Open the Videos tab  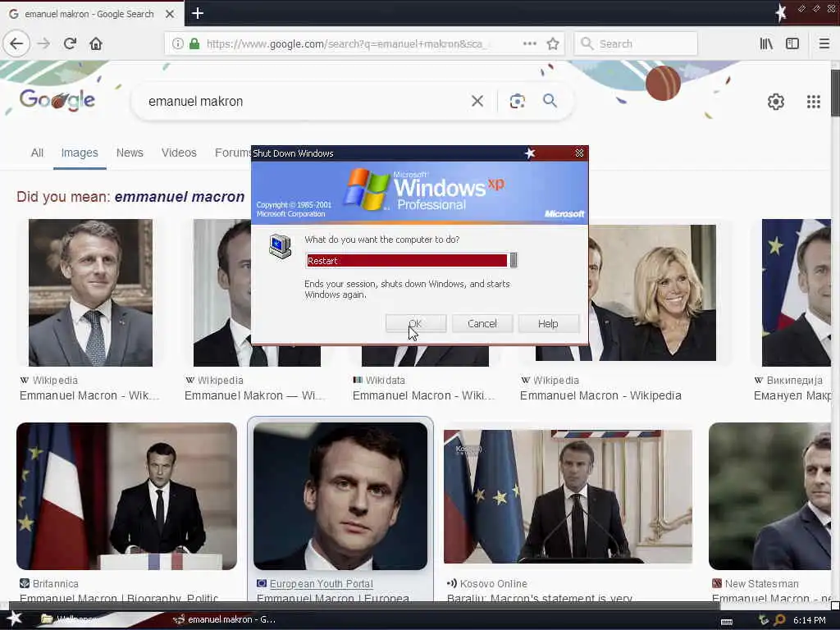coord(179,153)
